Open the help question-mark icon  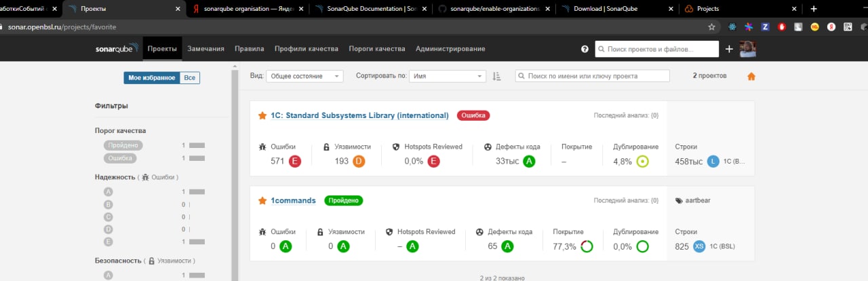pos(585,49)
